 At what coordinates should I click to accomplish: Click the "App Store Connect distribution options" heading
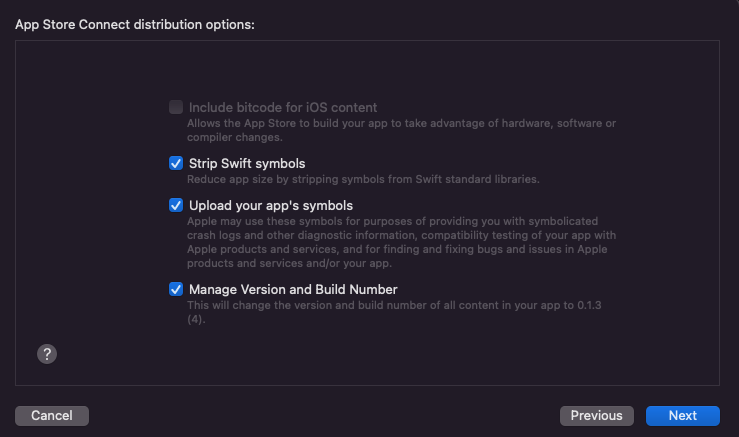tap(135, 24)
